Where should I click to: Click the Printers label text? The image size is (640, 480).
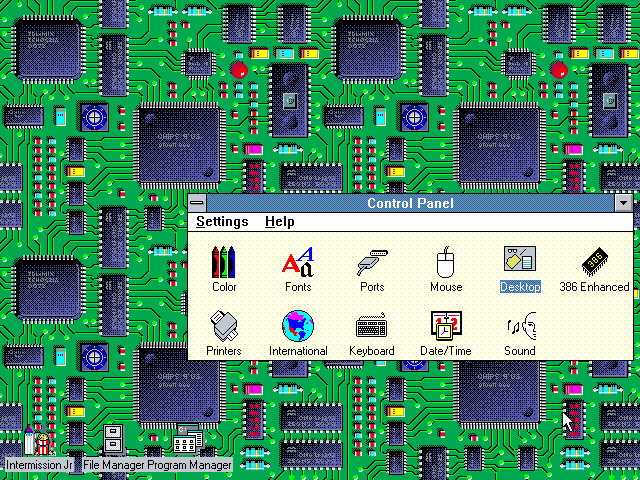click(x=224, y=351)
